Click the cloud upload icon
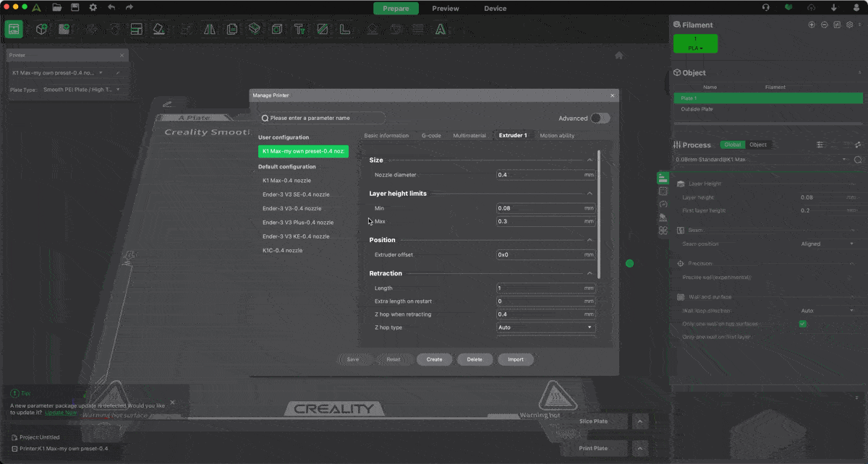This screenshot has height=464, width=868. (812, 7)
